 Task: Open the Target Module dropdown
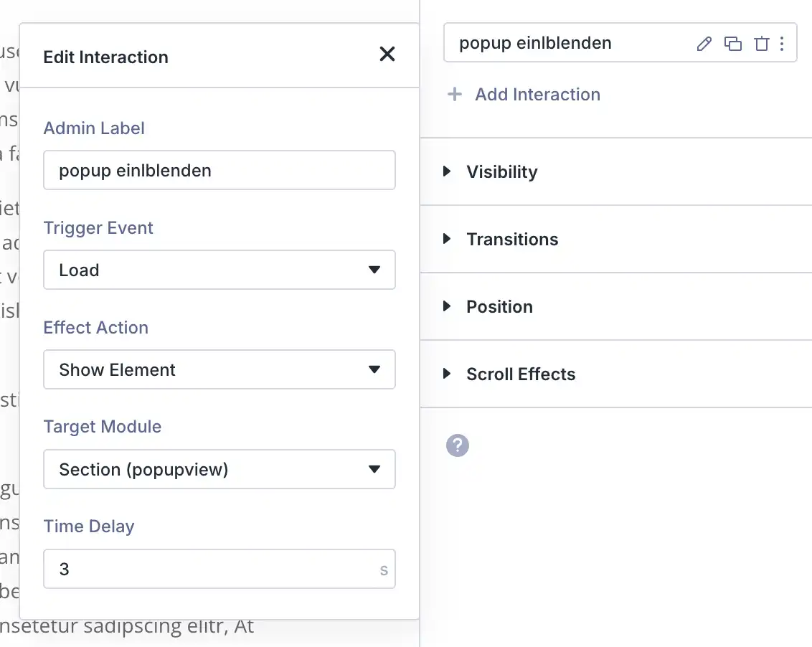tap(219, 469)
